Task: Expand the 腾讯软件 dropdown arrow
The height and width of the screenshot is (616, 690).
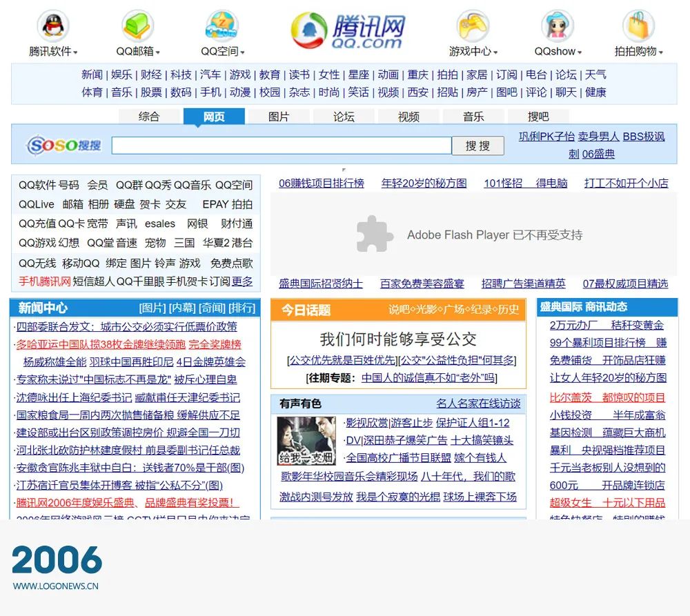Action: pyautogui.click(x=75, y=52)
